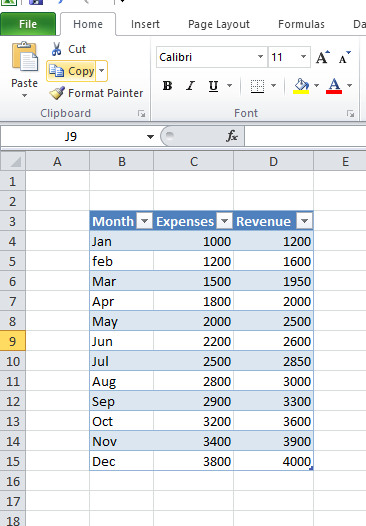Open the Expenses column filter dropdown
Image resolution: width=366 pixels, height=526 pixels.
pos(224,221)
